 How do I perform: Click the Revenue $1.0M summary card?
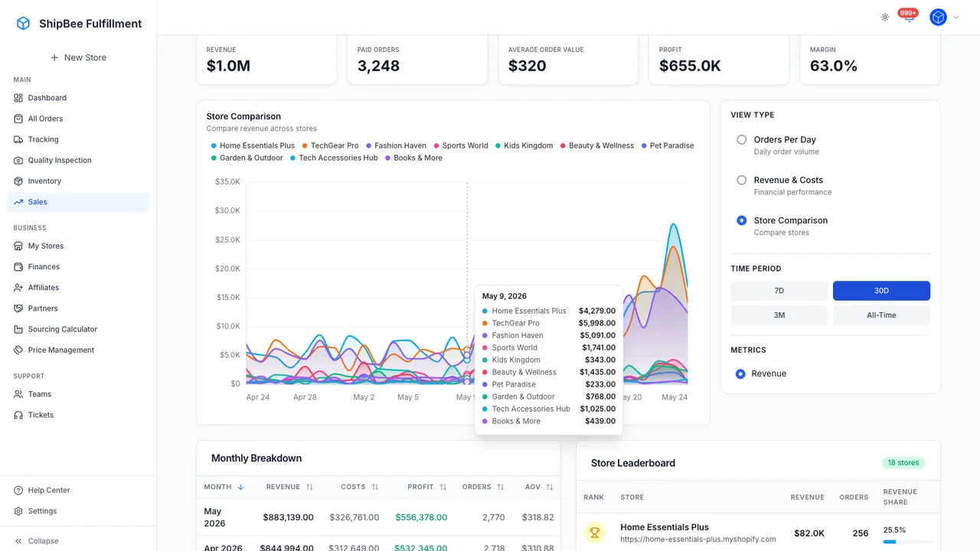pyautogui.click(x=266, y=60)
